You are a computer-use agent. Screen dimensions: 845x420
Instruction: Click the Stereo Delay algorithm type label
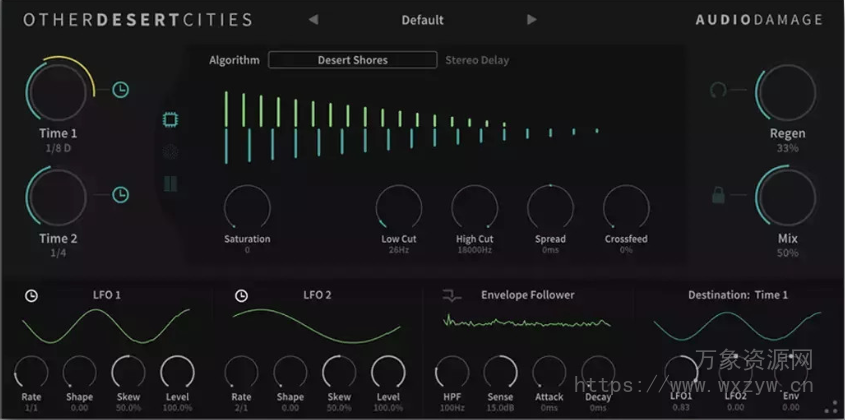point(477,60)
